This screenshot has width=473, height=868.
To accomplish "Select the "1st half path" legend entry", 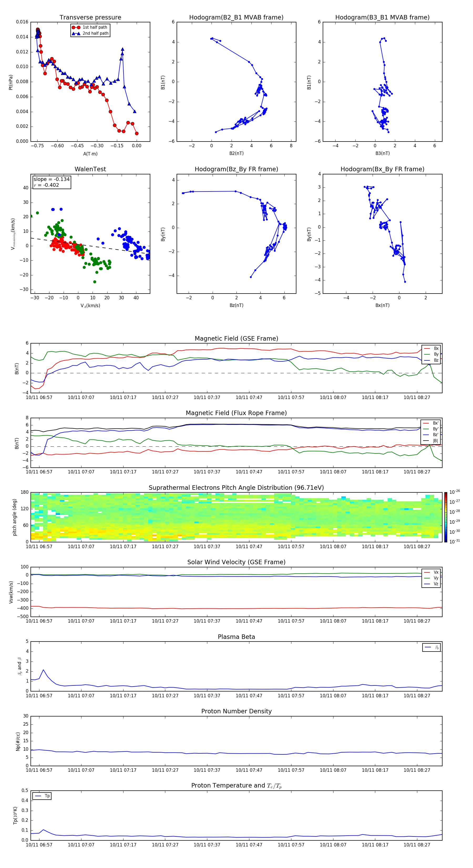I will point(90,27).
